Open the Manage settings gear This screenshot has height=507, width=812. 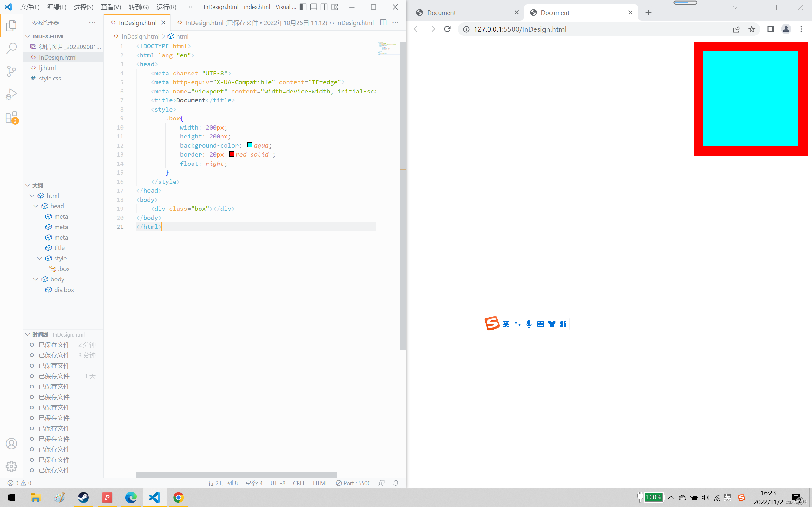pos(11,466)
